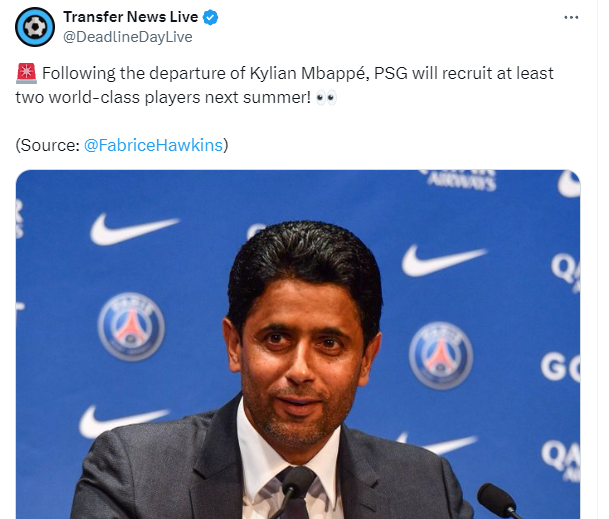Click the microphone at the photo's right edge
609x519 pixels.
pos(499,501)
